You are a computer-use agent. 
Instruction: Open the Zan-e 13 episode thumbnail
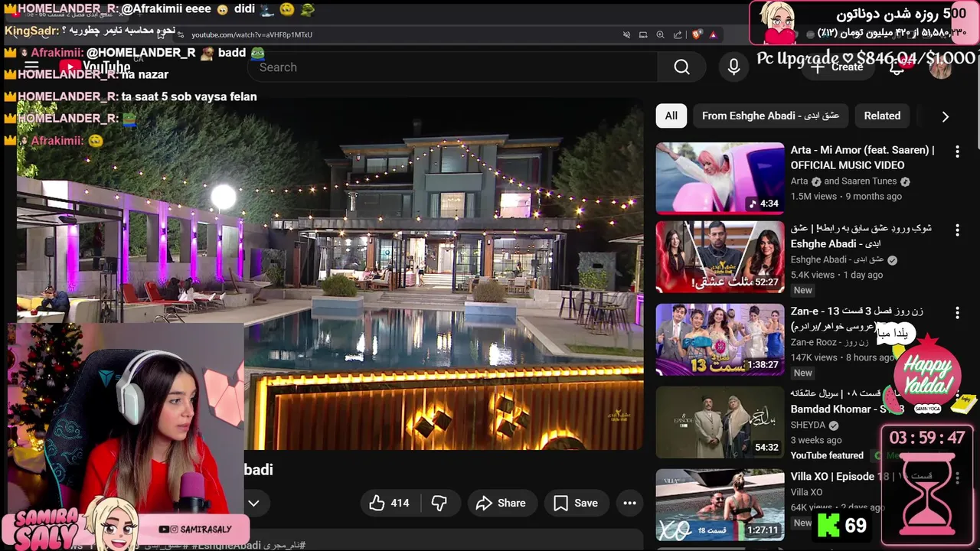click(x=720, y=340)
